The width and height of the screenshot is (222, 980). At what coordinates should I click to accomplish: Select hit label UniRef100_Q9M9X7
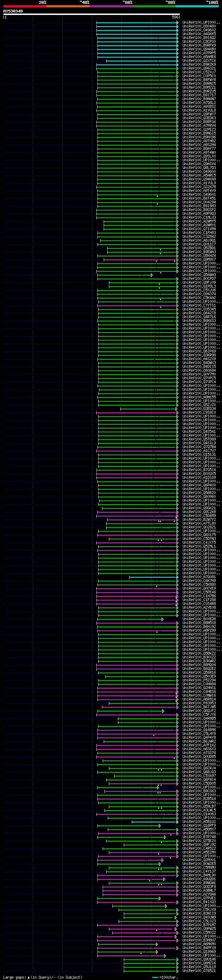199,259
